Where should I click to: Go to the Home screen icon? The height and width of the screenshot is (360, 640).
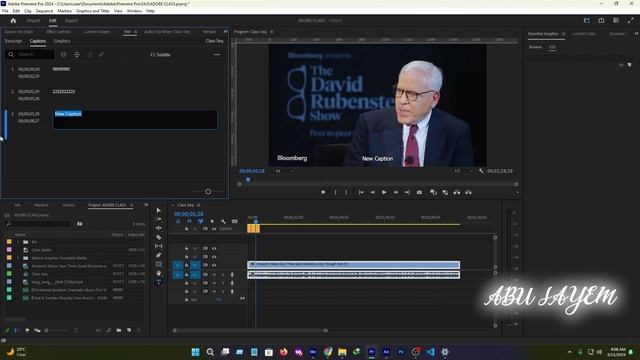click(x=13, y=20)
